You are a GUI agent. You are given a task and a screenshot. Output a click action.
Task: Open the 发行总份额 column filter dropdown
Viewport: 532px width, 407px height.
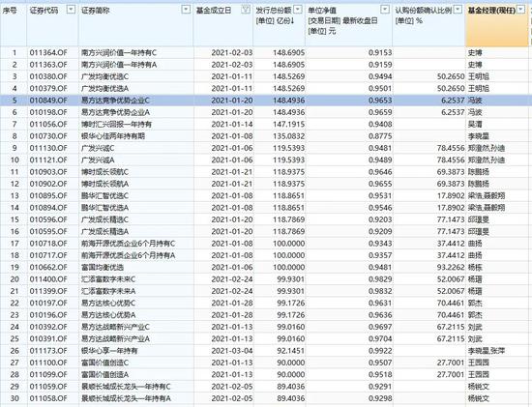tap(298, 10)
